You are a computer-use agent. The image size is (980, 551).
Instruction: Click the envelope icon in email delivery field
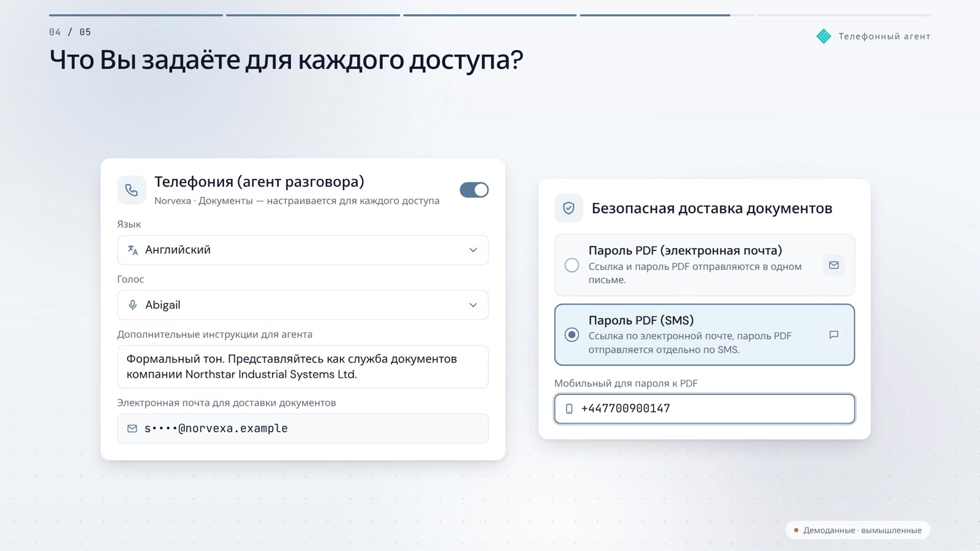(132, 429)
